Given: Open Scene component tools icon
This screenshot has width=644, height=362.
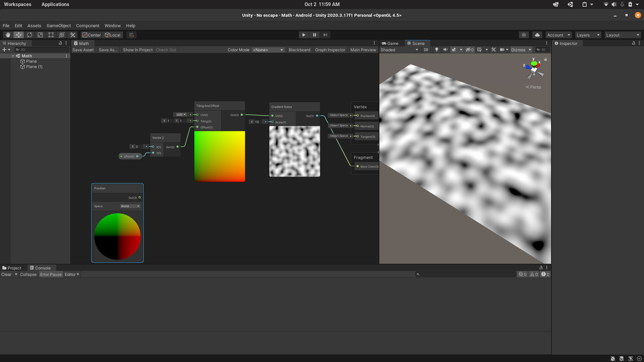Looking at the screenshot, I should (493, 50).
